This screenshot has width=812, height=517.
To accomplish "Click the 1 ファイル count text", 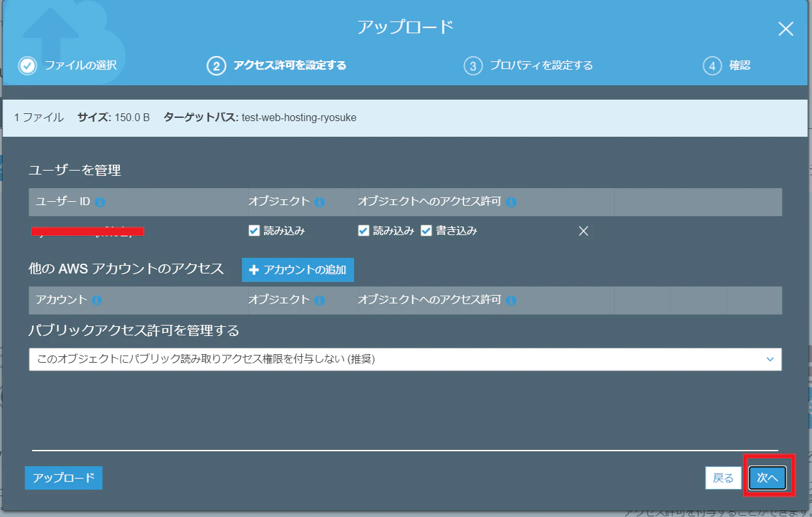I will coord(39,118).
